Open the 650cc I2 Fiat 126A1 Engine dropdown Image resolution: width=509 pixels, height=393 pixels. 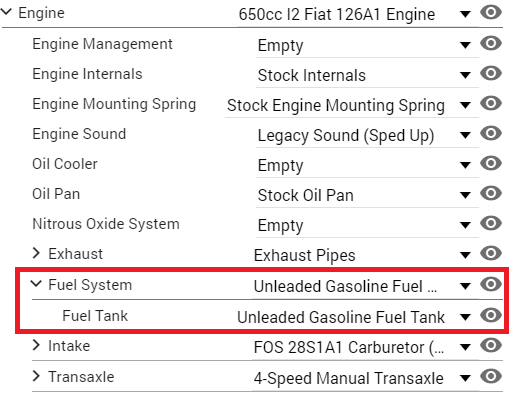tap(354, 15)
